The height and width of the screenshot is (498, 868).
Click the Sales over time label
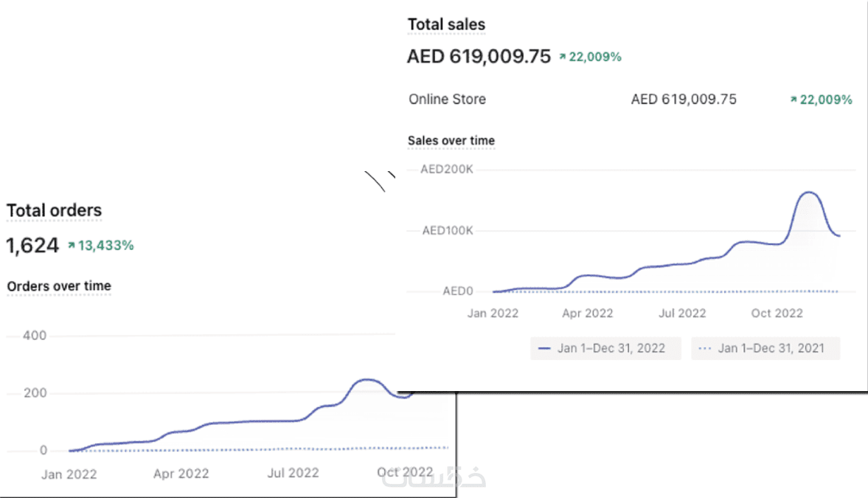451,140
